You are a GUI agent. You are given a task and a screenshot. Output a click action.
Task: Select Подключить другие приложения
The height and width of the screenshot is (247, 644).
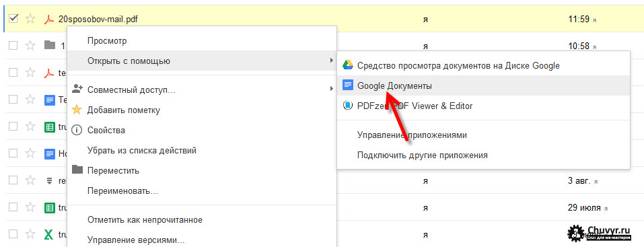click(x=422, y=155)
